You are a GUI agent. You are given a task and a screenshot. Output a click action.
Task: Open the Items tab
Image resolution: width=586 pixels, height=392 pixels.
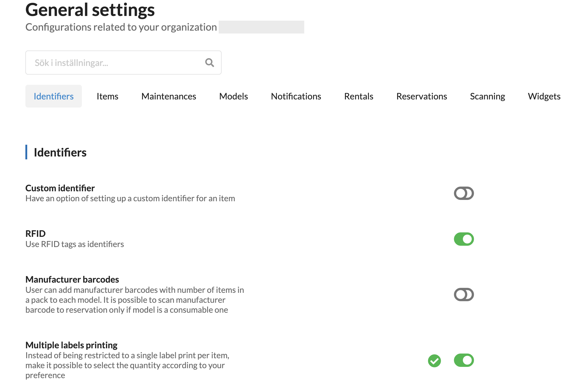pyautogui.click(x=107, y=96)
